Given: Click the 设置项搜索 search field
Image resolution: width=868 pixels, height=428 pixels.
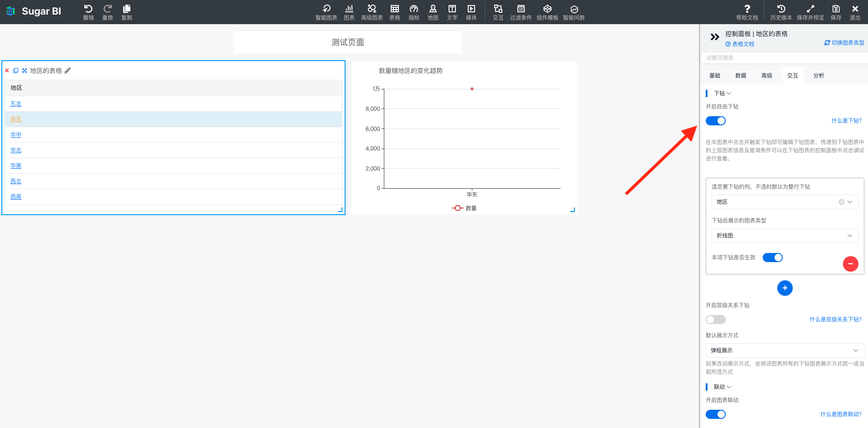Looking at the screenshot, I should coord(784,58).
